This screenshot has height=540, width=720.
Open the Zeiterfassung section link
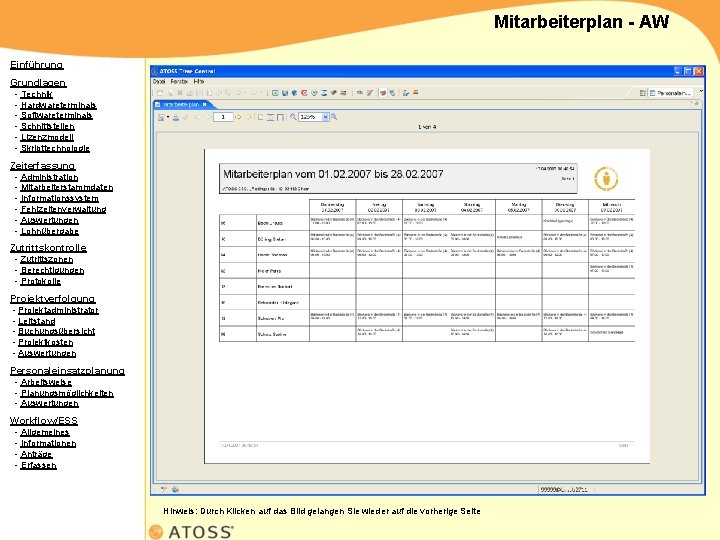pos(43,166)
